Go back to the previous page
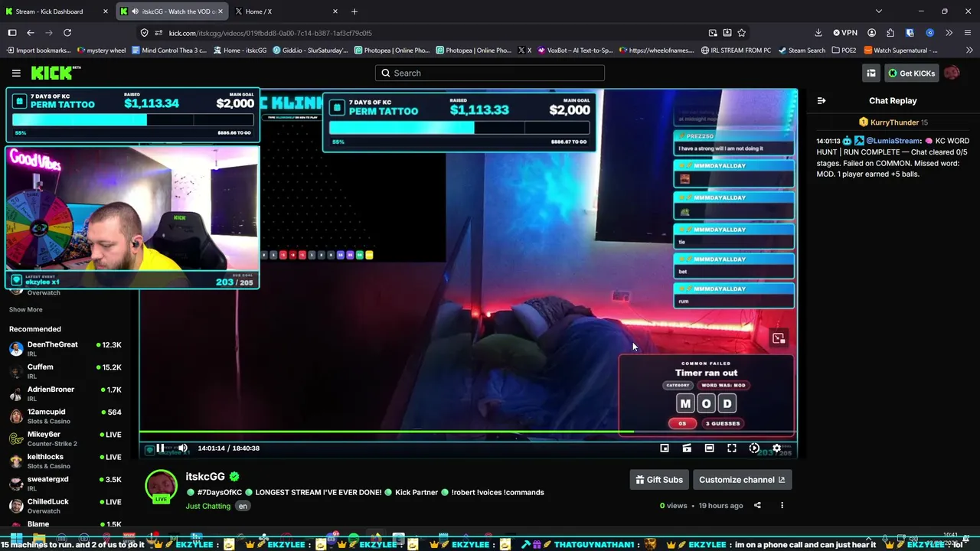The width and height of the screenshot is (980, 551). coord(31,33)
